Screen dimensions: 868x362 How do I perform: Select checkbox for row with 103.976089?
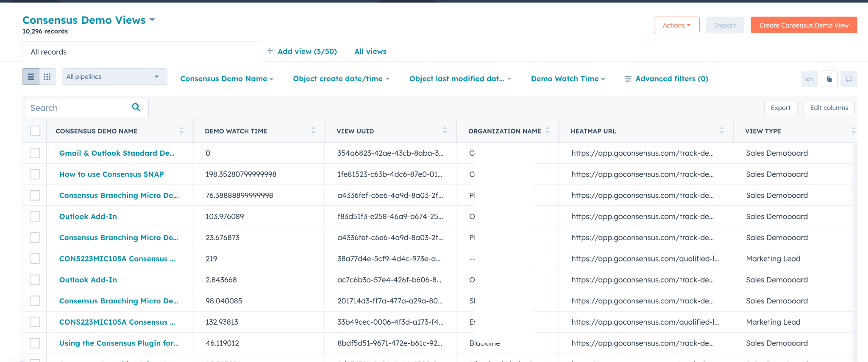pos(35,216)
